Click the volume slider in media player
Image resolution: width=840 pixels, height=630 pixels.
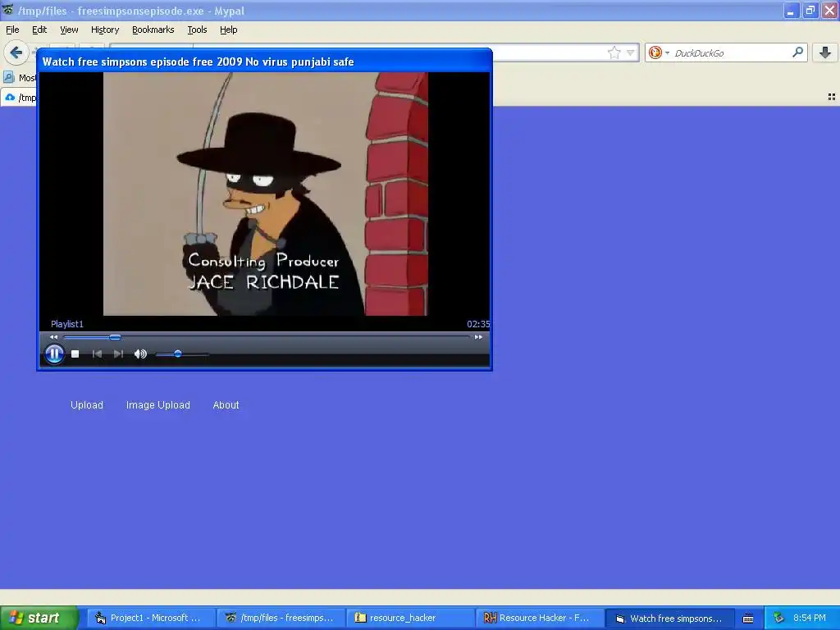click(x=181, y=354)
